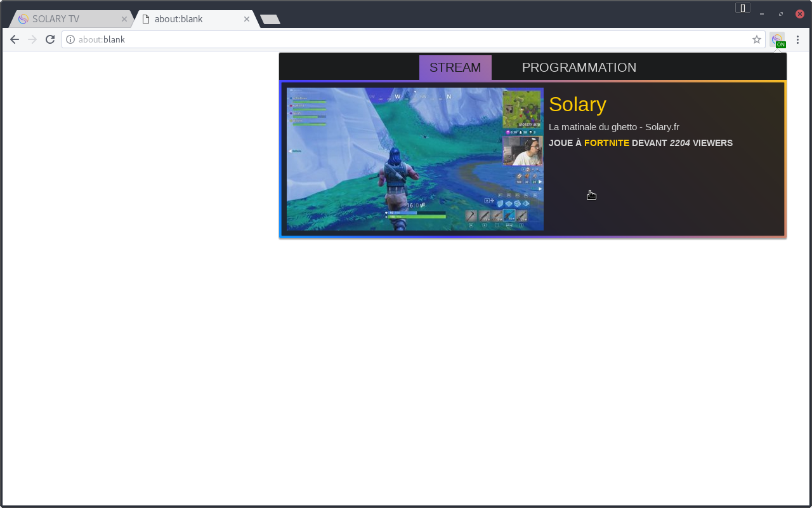
Task: Restore the Chrome window size
Action: click(x=781, y=13)
